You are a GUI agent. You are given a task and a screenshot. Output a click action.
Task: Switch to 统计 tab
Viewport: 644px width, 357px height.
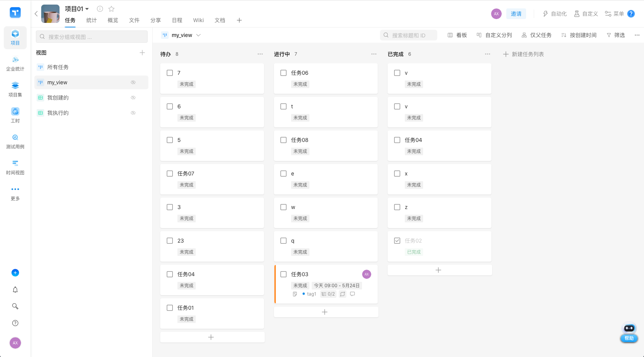click(92, 20)
